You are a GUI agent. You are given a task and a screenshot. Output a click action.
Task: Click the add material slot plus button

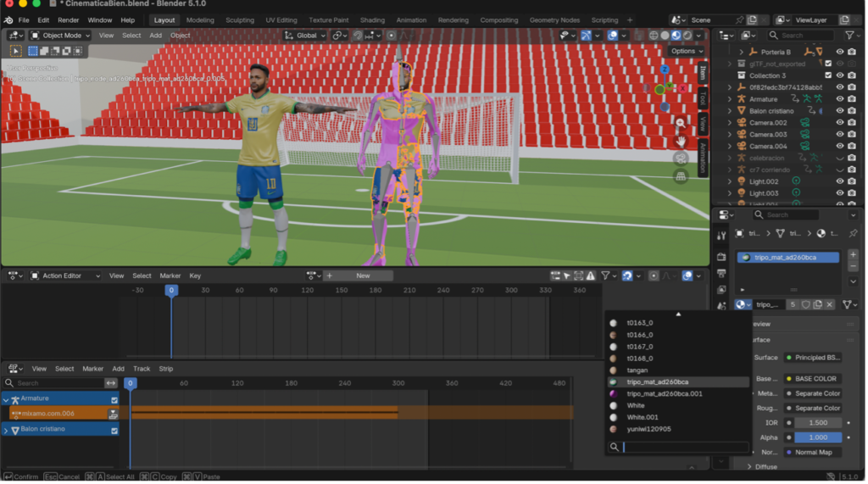(852, 256)
